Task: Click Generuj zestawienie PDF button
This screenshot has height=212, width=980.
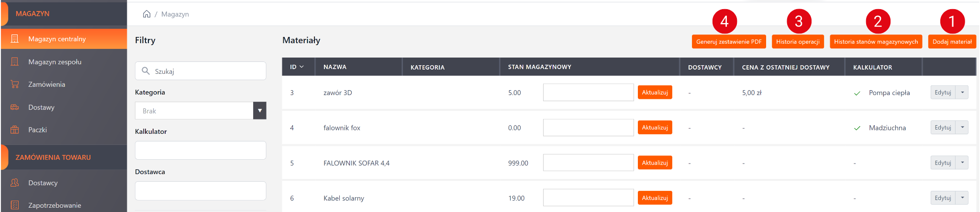Action: [x=729, y=42]
